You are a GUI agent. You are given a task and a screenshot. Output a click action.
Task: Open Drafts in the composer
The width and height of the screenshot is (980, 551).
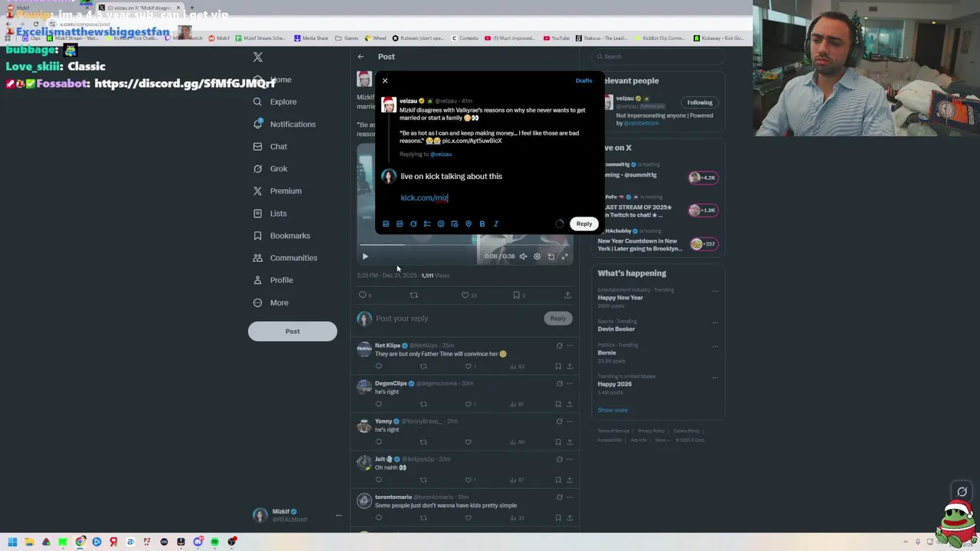(583, 80)
